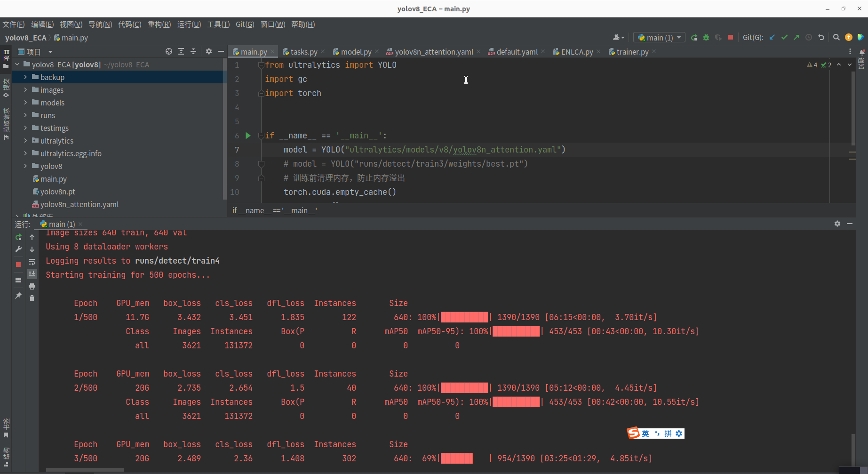Expand the ultralytics folder in the project tree
Viewport: 868px width, 474px height.
[25, 140]
